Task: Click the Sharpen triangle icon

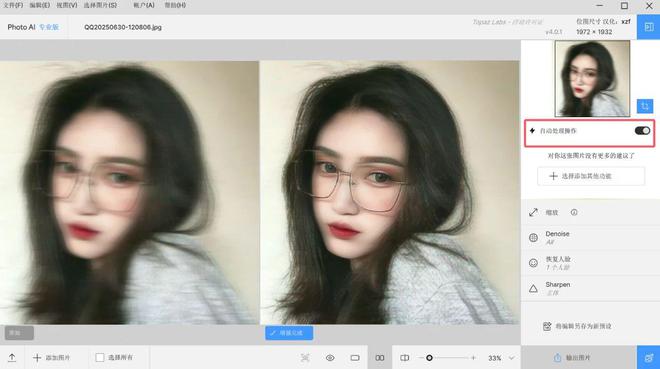Action: tap(533, 289)
